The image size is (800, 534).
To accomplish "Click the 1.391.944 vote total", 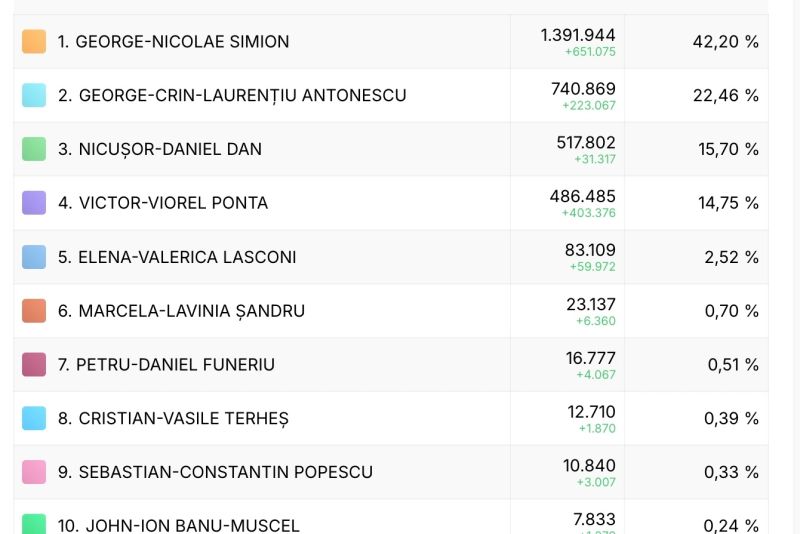I will [x=578, y=35].
